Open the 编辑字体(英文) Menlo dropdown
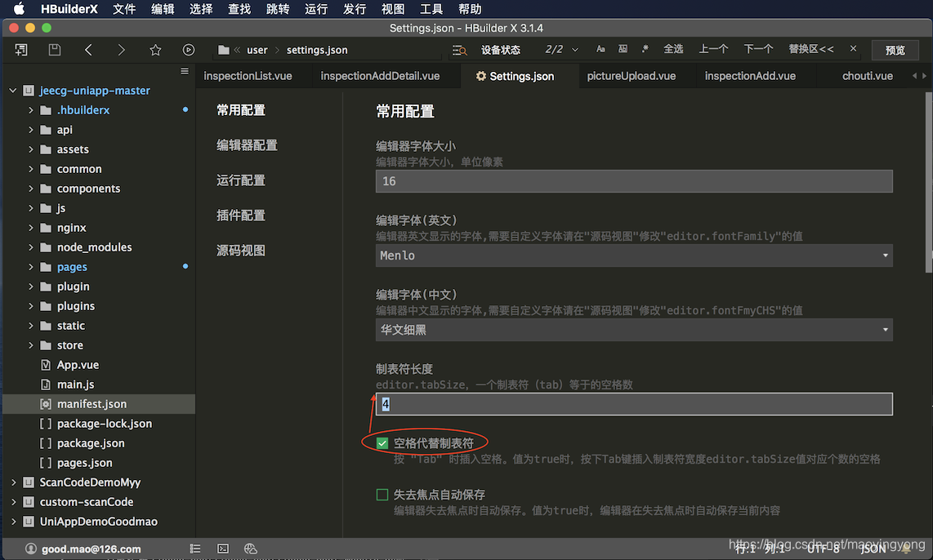933x560 pixels. coord(634,256)
